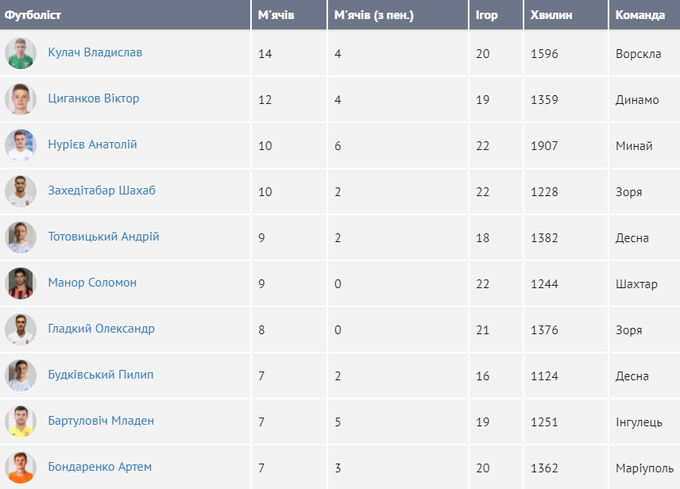The width and height of the screenshot is (680, 489).
Task: Open Циганков Віктор player link
Action: click(93, 99)
